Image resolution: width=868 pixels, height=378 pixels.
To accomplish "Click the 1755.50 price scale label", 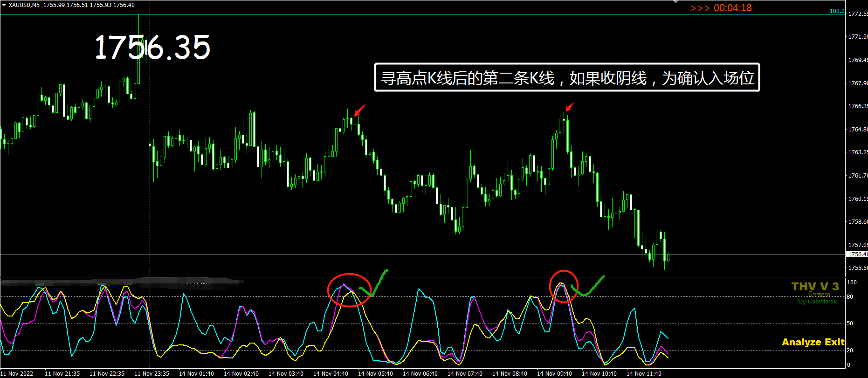I will point(858,268).
